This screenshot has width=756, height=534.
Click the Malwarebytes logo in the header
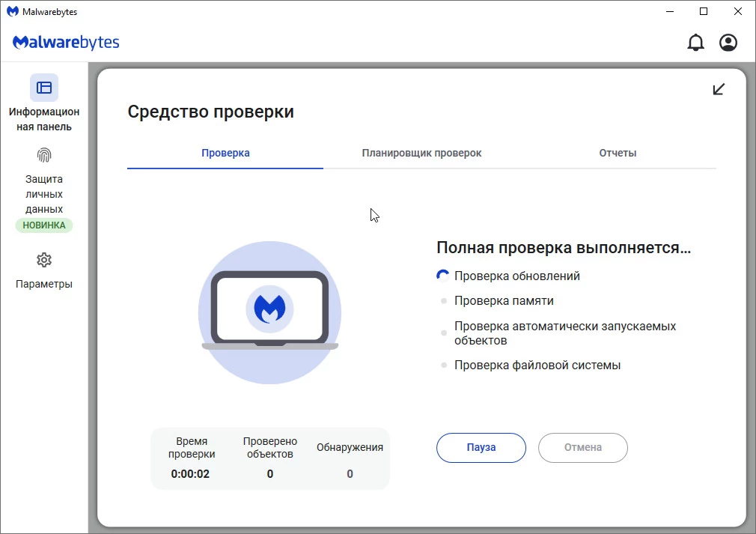(x=66, y=43)
